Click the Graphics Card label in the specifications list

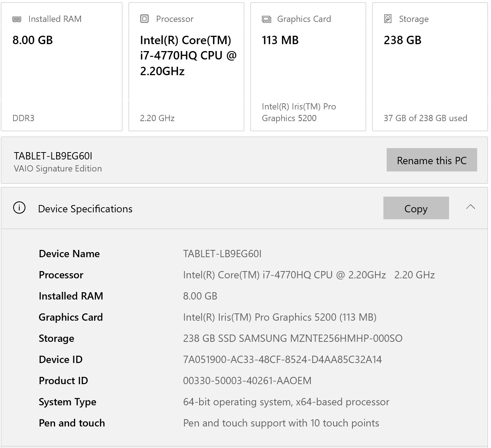click(x=71, y=317)
